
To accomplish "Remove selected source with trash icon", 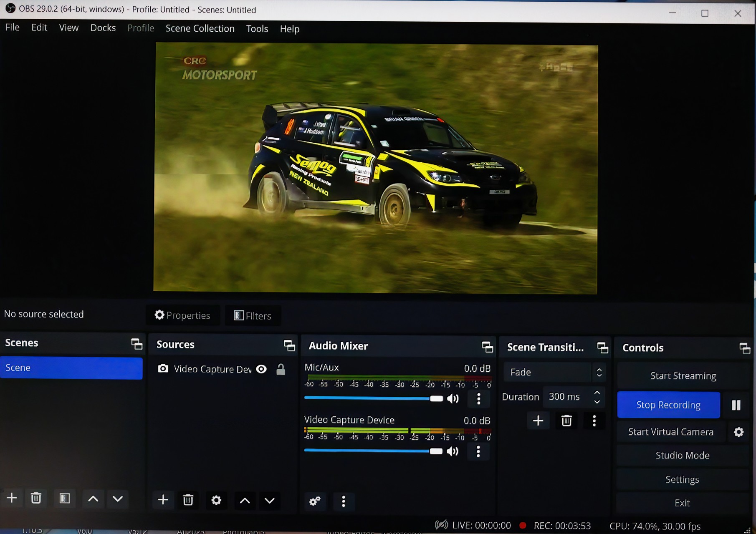I will click(x=188, y=500).
